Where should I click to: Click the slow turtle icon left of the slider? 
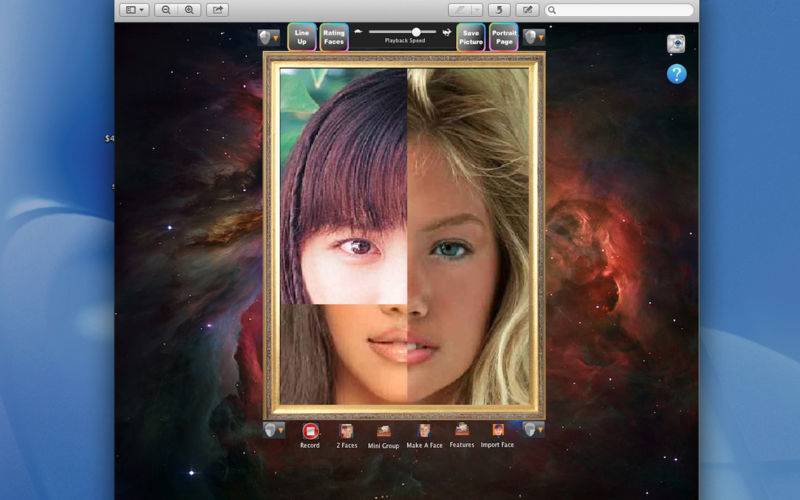click(x=358, y=32)
